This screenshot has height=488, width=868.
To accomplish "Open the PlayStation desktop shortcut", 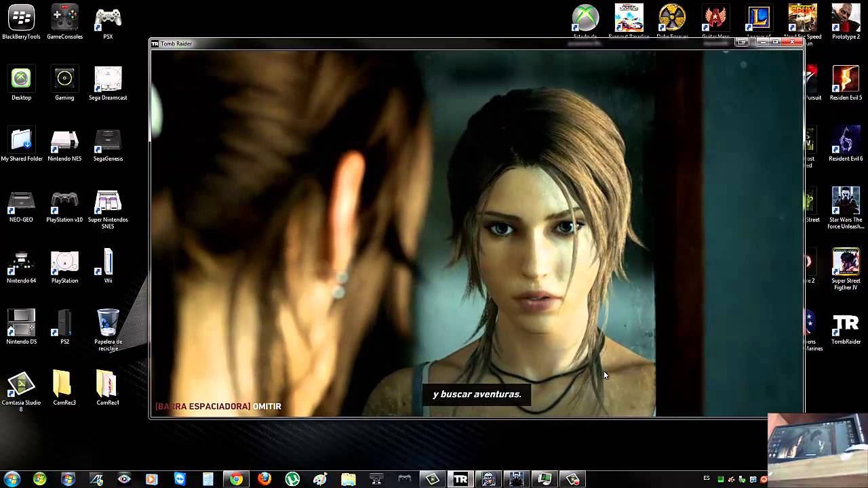I will pyautogui.click(x=64, y=267).
